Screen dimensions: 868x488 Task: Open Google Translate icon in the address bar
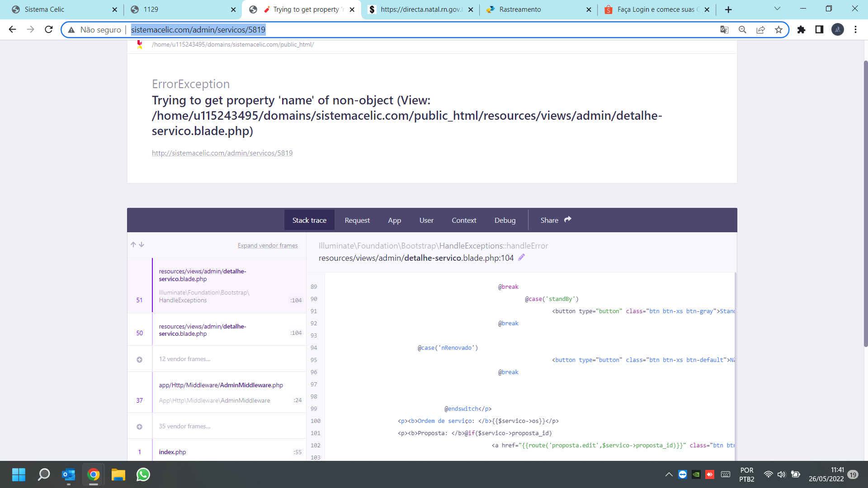[724, 29]
